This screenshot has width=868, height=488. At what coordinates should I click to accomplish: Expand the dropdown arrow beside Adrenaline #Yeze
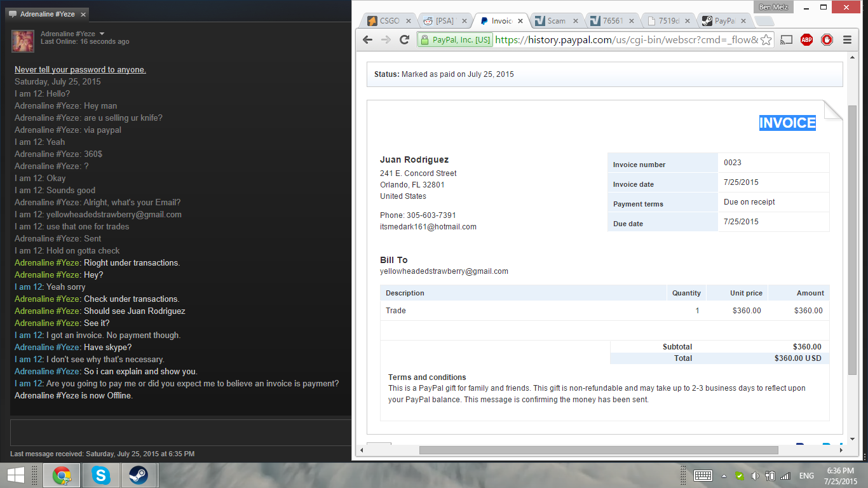(x=102, y=34)
